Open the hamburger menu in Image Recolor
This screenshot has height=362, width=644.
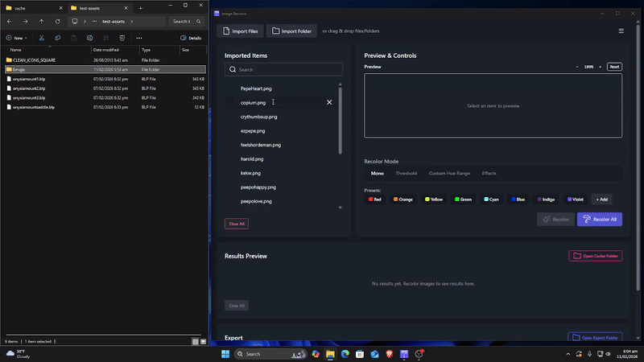click(x=621, y=31)
